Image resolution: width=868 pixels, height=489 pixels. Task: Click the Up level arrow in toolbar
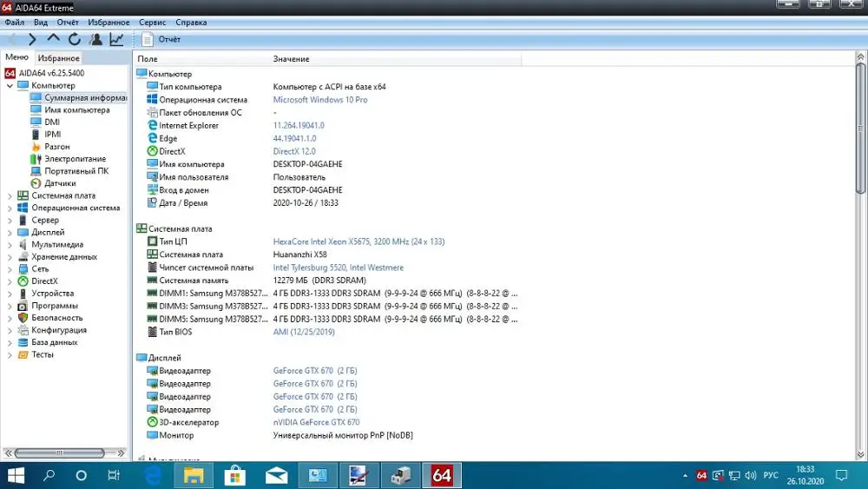coord(53,39)
